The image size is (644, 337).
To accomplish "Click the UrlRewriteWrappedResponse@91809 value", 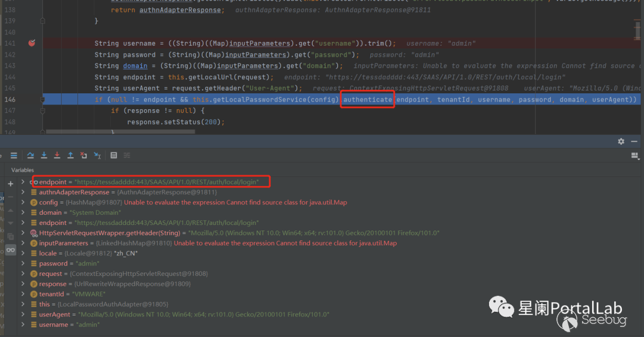I will [132, 283].
